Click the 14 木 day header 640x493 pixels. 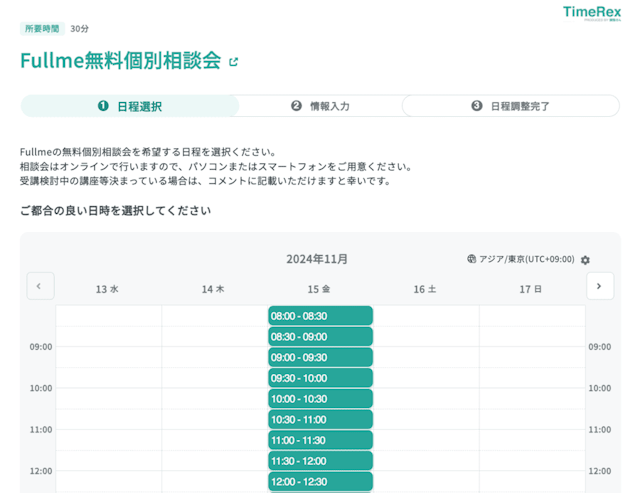coord(213,289)
